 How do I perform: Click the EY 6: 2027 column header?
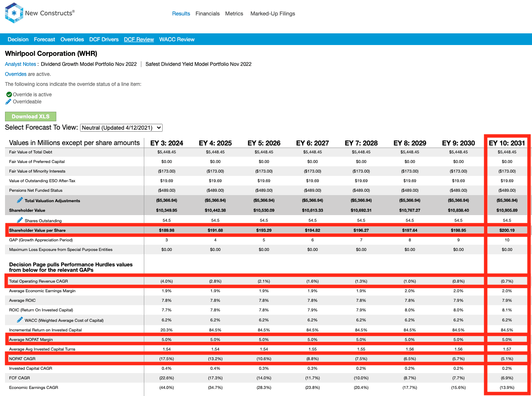click(313, 143)
